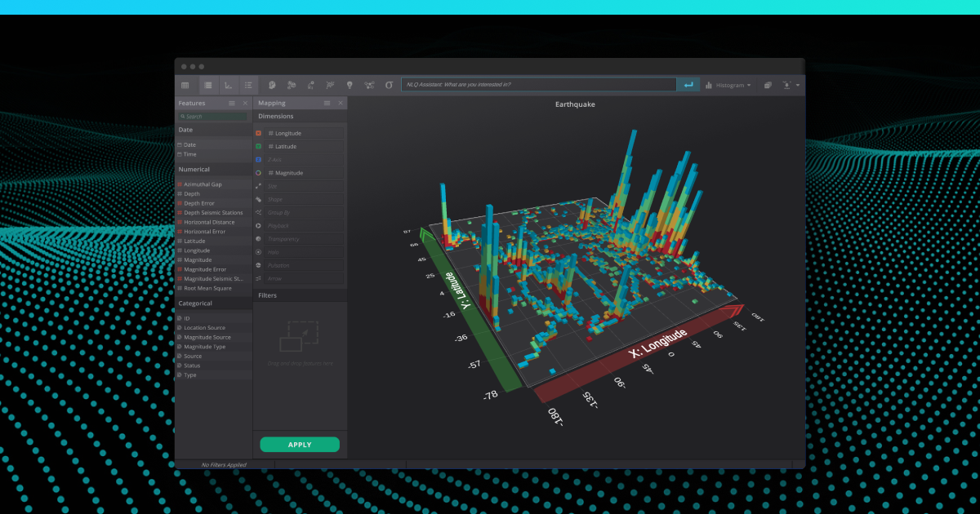Select the Longitude feature in Numerical list

(x=213, y=250)
